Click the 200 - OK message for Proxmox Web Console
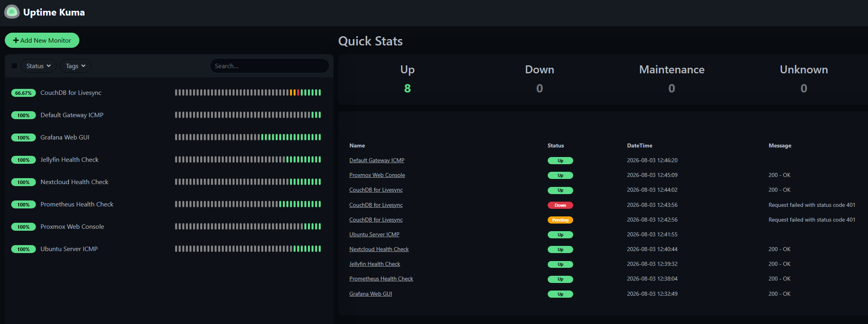Screen dimensions: 868x324 tap(779, 175)
